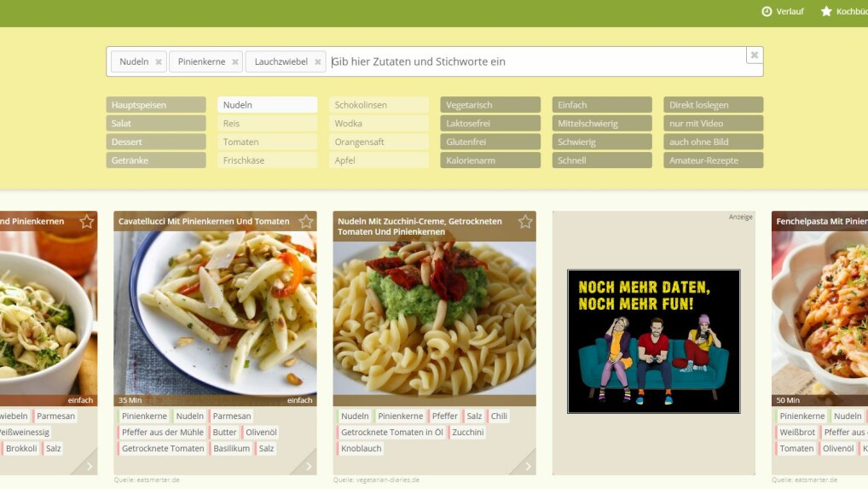
Task: Select Schnell filter
Action: tap(602, 160)
